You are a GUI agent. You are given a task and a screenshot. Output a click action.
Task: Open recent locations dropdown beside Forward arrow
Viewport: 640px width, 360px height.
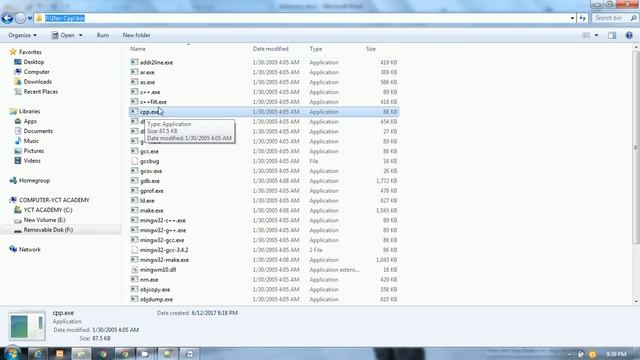click(x=30, y=18)
